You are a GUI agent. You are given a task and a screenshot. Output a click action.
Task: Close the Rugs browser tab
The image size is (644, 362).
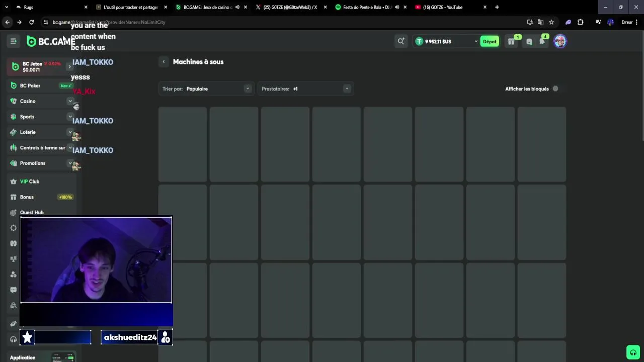(x=86, y=7)
